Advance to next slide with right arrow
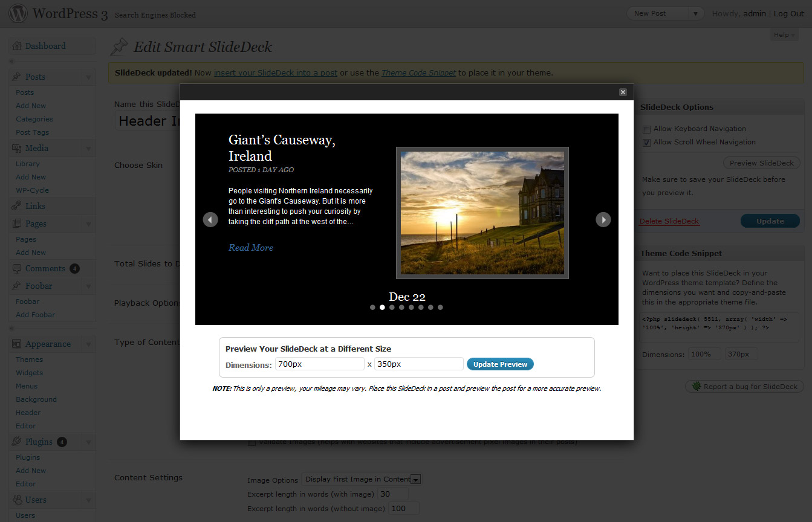Image resolution: width=812 pixels, height=522 pixels. click(x=603, y=219)
